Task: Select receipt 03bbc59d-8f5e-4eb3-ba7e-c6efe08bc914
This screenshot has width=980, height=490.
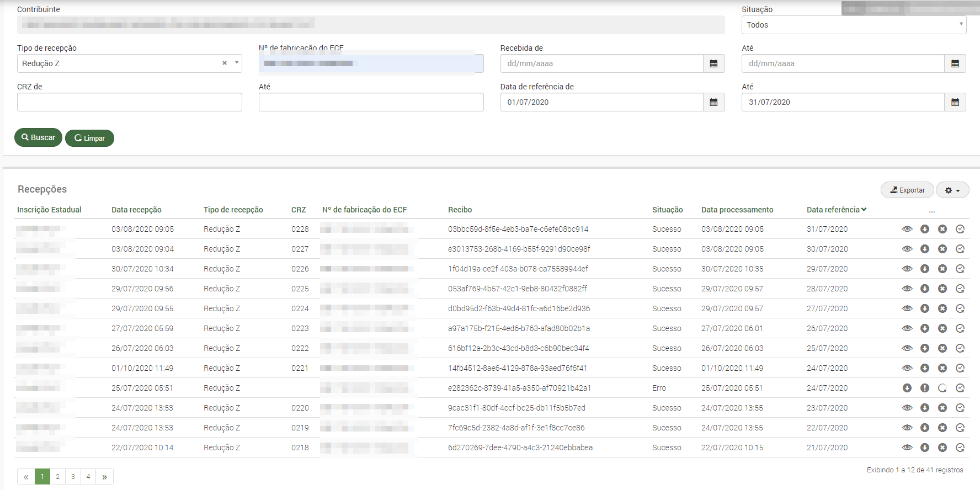Action: [x=518, y=229]
